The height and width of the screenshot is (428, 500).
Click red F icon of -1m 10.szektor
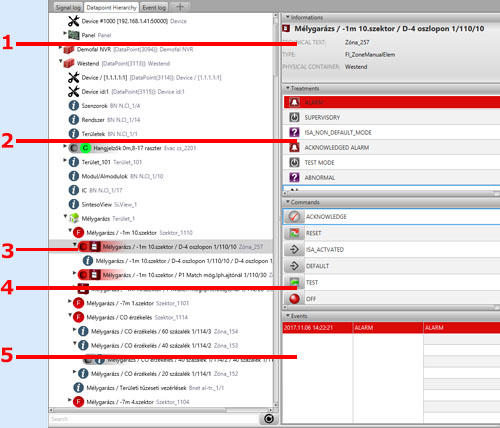[x=78, y=232]
